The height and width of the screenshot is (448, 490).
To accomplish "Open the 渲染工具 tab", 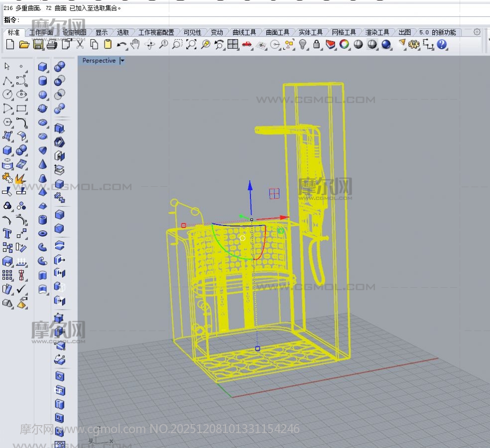I will point(377,32).
